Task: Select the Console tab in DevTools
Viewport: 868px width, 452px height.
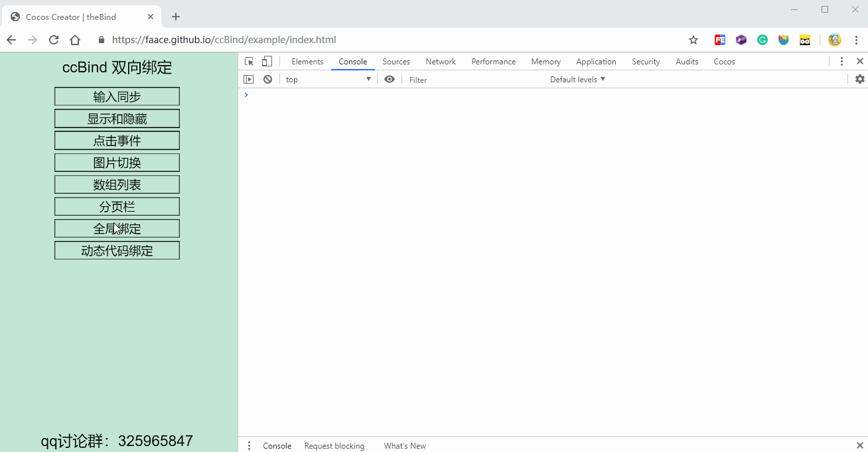Action: [352, 61]
